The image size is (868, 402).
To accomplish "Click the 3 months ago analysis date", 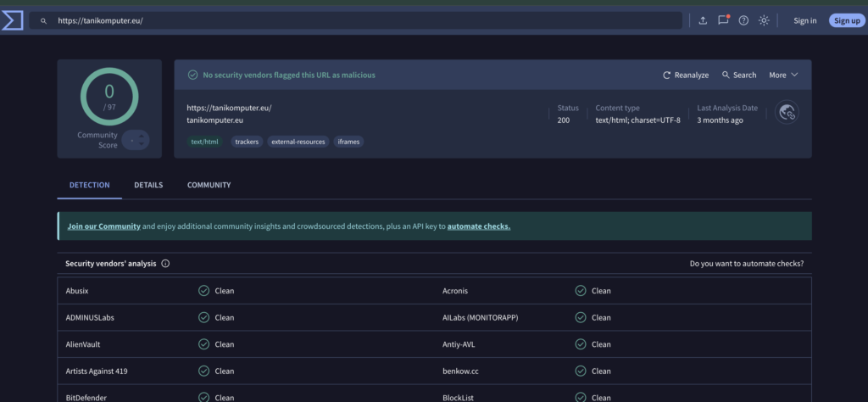I will [720, 120].
